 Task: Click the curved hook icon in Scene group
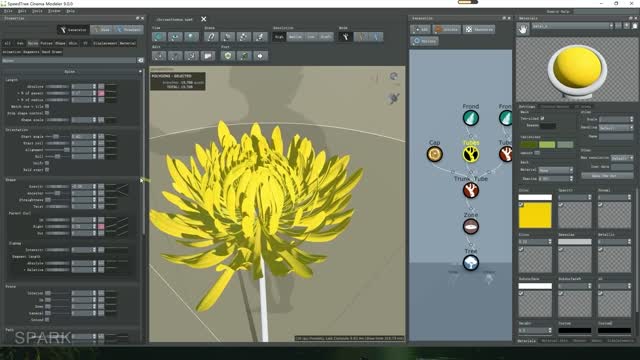[x=211, y=37]
